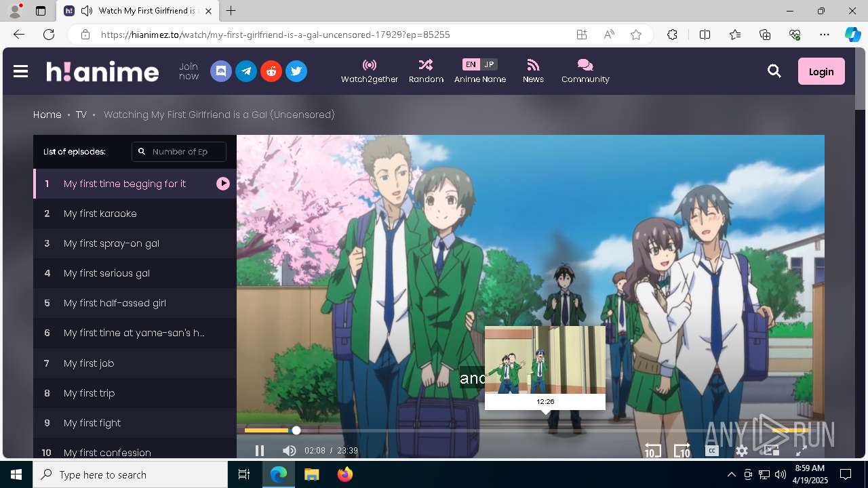This screenshot has width=868, height=488.
Task: Open the Telegram channel icon
Action: coord(246,71)
